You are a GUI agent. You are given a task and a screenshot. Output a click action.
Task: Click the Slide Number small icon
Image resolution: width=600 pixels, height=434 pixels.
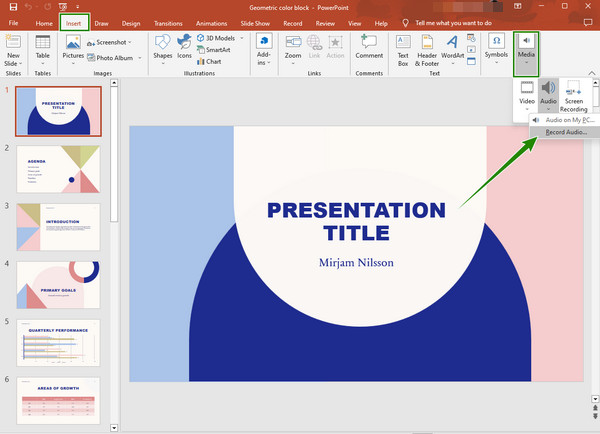point(471,50)
